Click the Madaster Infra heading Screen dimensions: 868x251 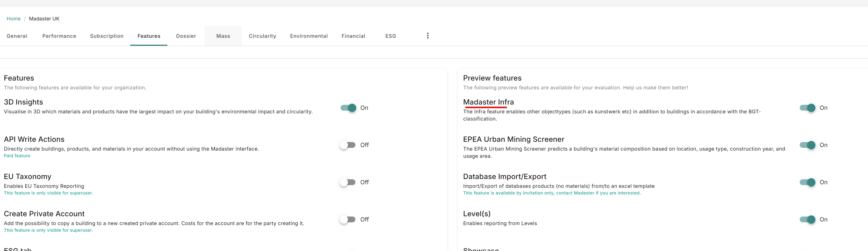pyautogui.click(x=488, y=102)
